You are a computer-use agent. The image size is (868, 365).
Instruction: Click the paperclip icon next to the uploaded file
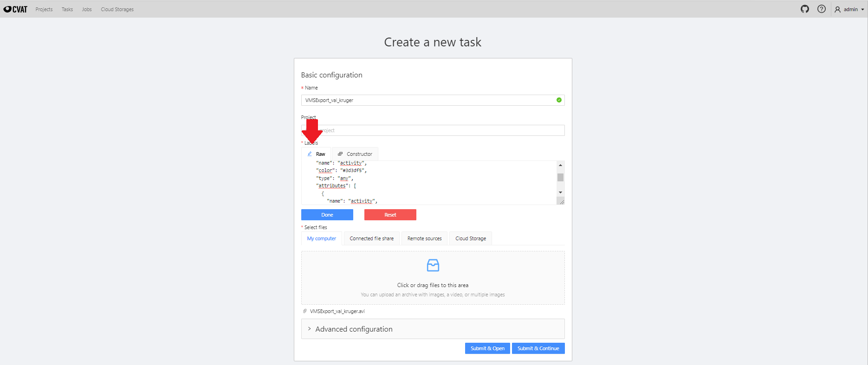304,311
